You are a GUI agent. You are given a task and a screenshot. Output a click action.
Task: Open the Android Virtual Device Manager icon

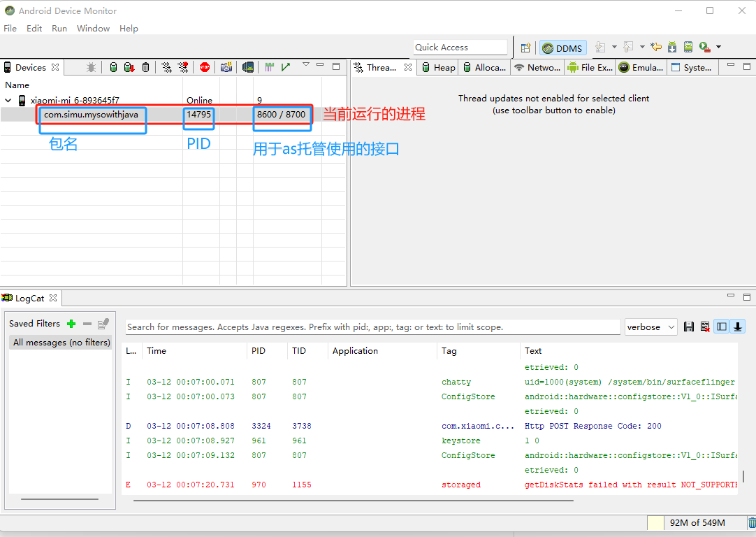point(688,47)
